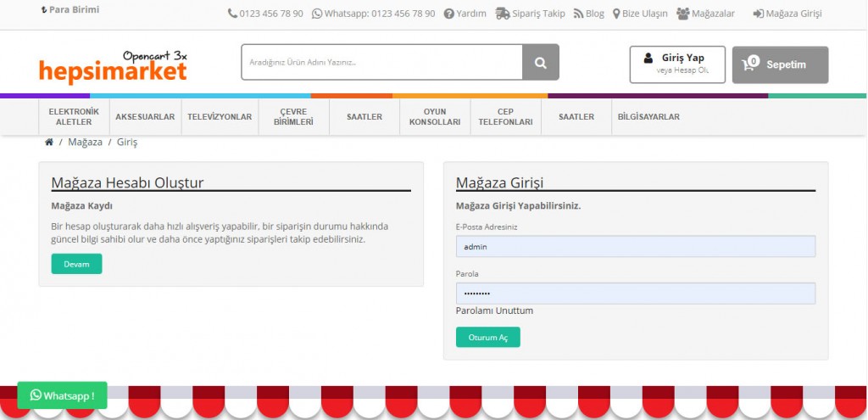Click the Parolamı Unuttum link
The width and height of the screenshot is (868, 420).
494,311
